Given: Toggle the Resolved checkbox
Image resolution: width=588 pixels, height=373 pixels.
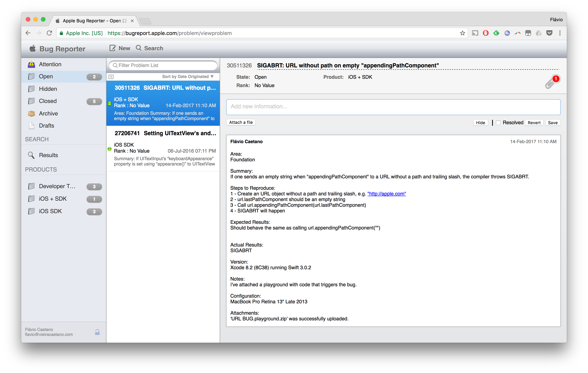Looking at the screenshot, I should point(498,123).
